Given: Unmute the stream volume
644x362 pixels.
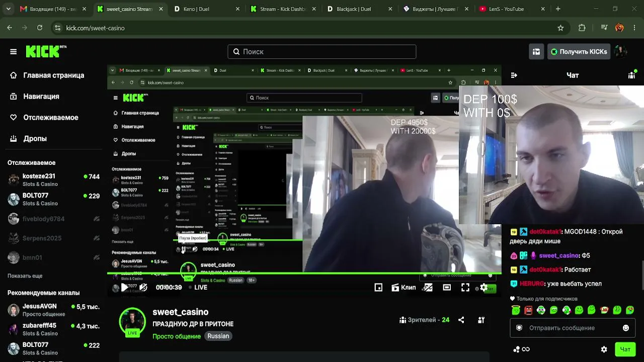Looking at the screenshot, I should point(143,288).
